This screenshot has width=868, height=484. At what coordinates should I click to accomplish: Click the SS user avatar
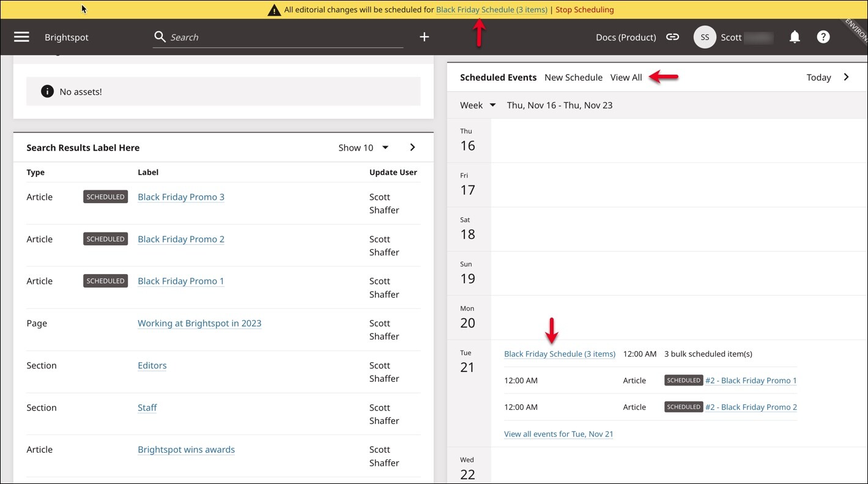coord(705,37)
